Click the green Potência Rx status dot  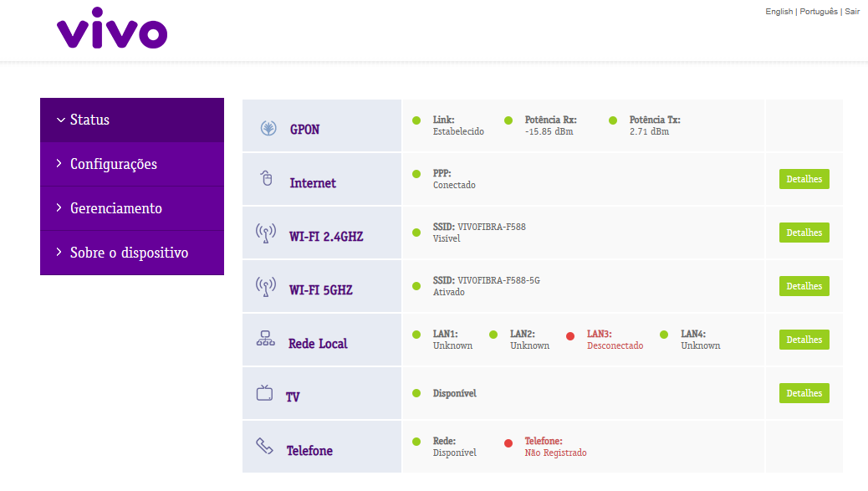coord(508,120)
